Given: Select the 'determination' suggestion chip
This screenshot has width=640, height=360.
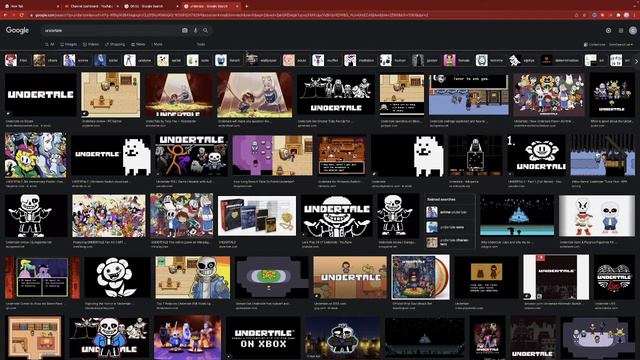Looking at the screenshot, I should 560,60.
